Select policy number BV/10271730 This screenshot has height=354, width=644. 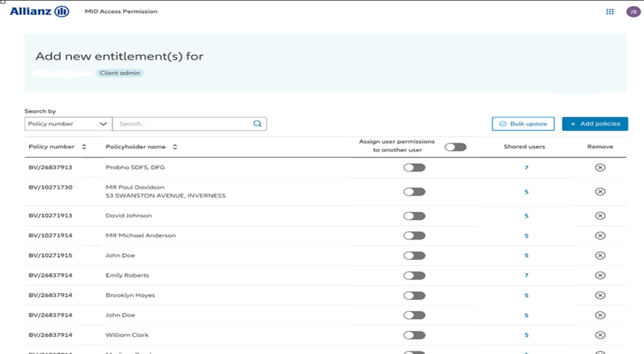tap(51, 187)
